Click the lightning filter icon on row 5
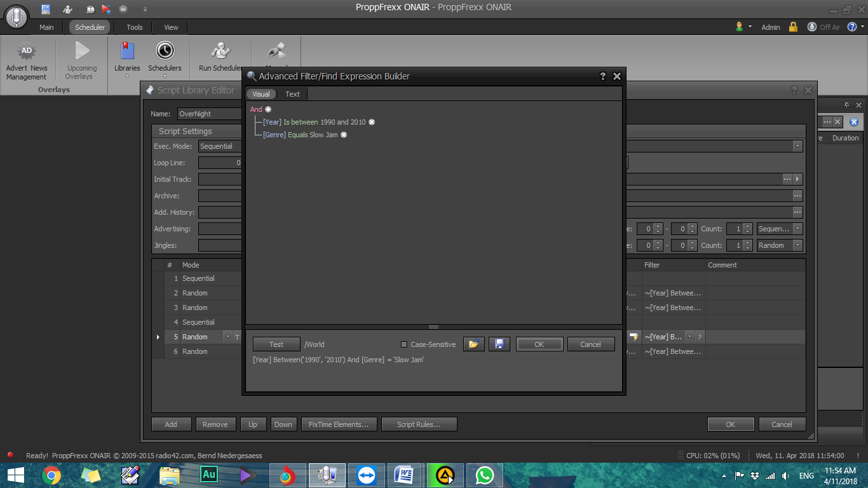The width and height of the screenshot is (868, 488). 634,337
